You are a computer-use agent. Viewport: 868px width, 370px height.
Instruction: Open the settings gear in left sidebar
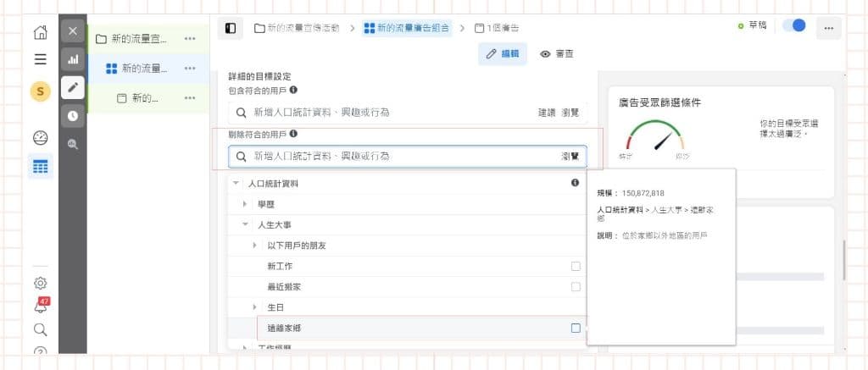pos(41,283)
